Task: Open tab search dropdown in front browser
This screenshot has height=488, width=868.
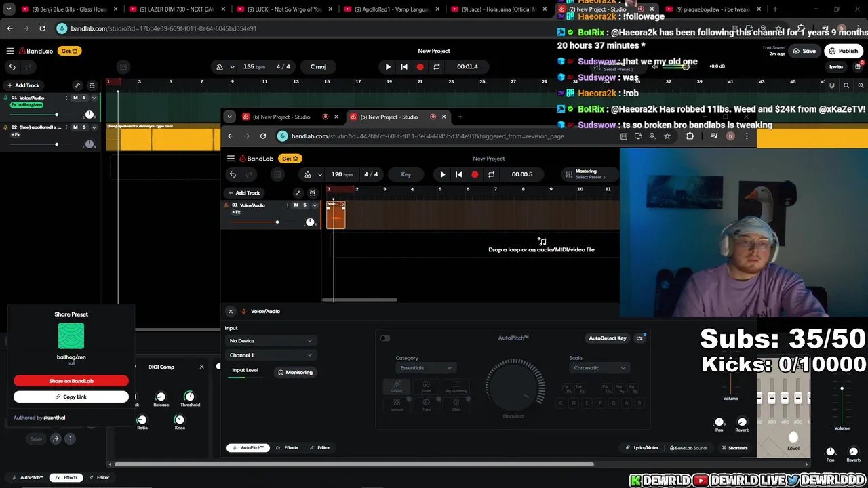Action: 229,117
